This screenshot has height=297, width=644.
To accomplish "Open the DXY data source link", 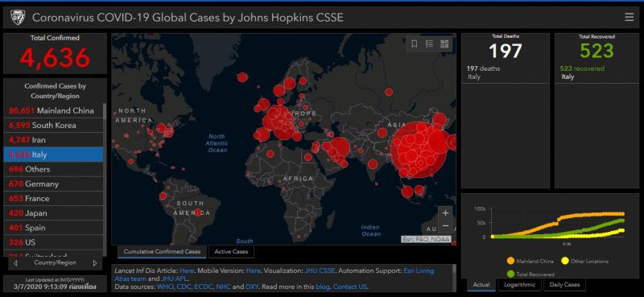I will [x=252, y=287].
